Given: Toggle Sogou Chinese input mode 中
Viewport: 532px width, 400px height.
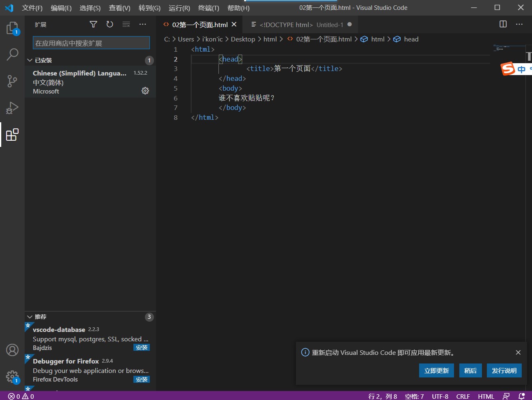Looking at the screenshot, I should tap(521, 69).
